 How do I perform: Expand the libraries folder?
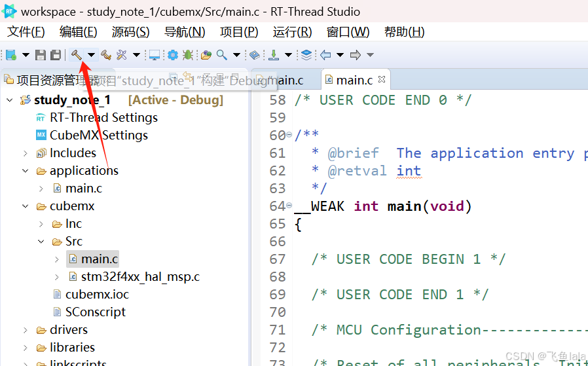[26, 348]
